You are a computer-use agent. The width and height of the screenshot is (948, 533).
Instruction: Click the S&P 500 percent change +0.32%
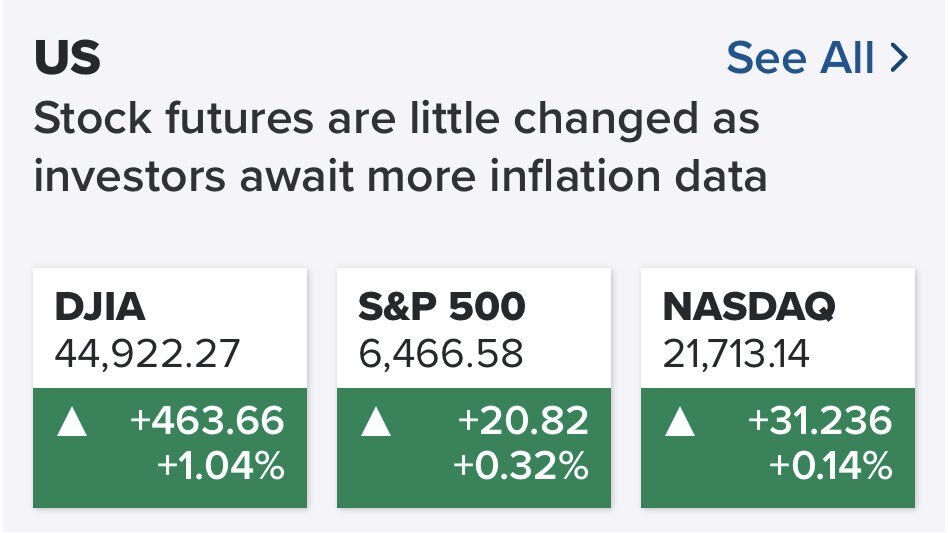(x=520, y=466)
